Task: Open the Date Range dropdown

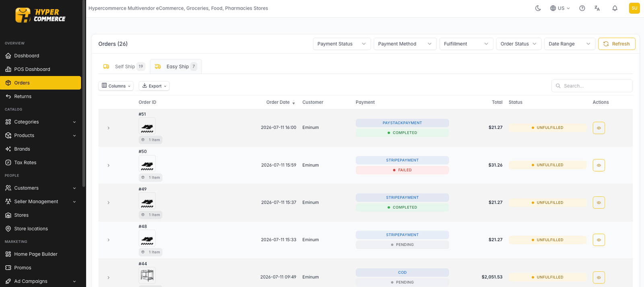Action: [570, 44]
